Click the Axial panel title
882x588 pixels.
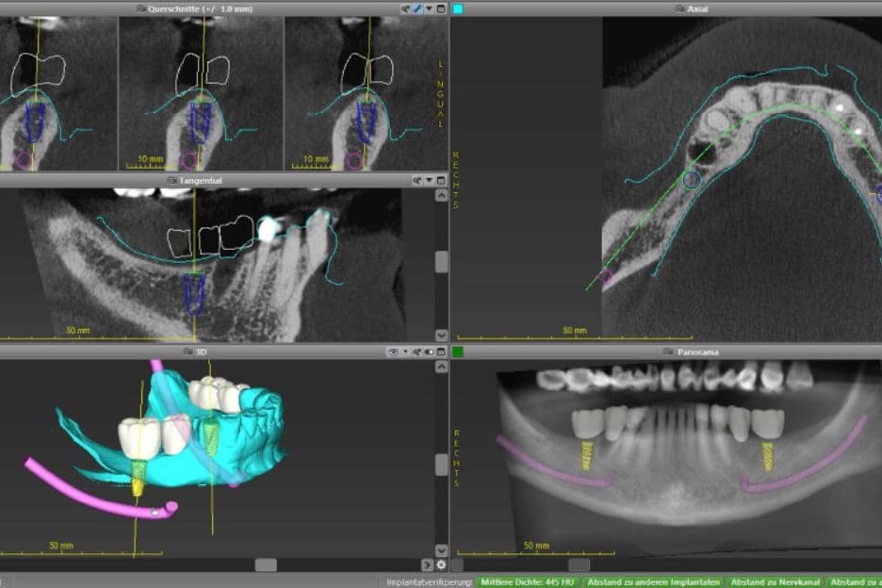point(698,8)
